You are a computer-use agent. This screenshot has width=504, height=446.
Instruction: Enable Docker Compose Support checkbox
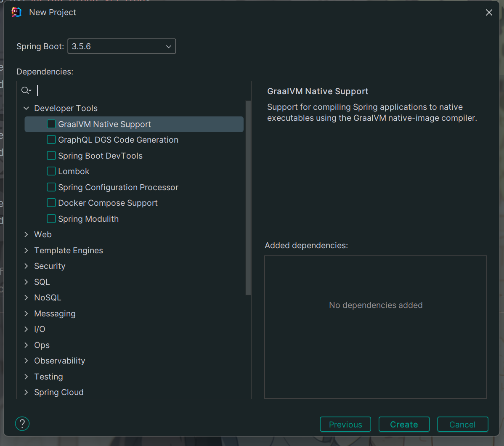coord(51,203)
